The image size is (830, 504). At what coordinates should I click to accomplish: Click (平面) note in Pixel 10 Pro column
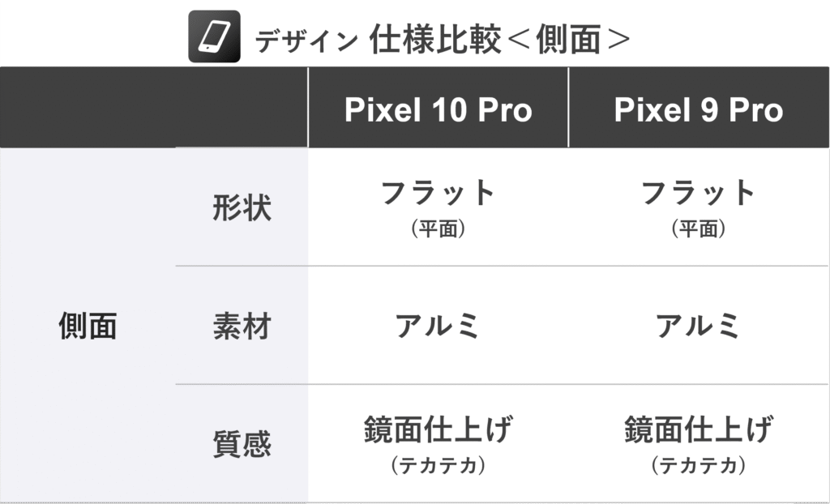[x=438, y=229]
